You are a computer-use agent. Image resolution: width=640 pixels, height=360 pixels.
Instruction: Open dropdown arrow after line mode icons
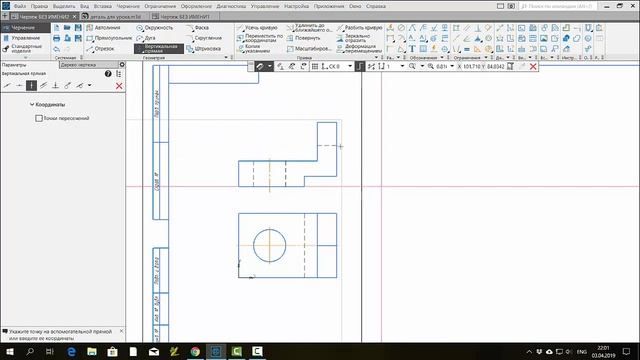tap(89, 86)
